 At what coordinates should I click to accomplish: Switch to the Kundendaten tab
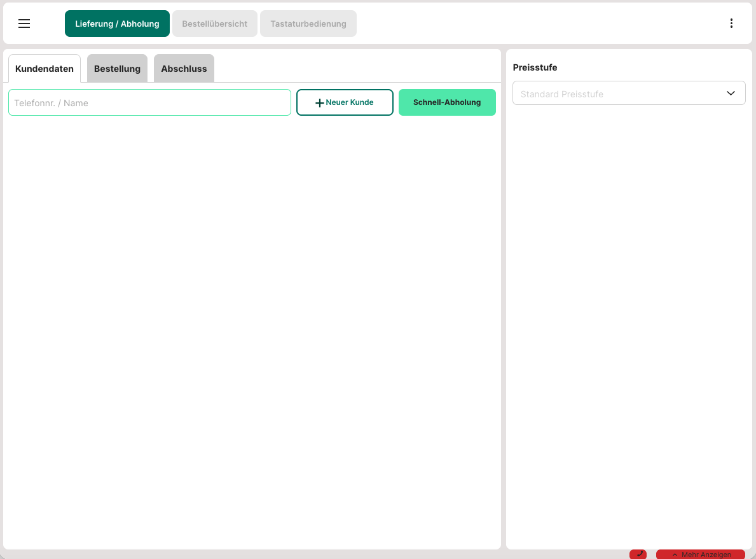coord(45,69)
